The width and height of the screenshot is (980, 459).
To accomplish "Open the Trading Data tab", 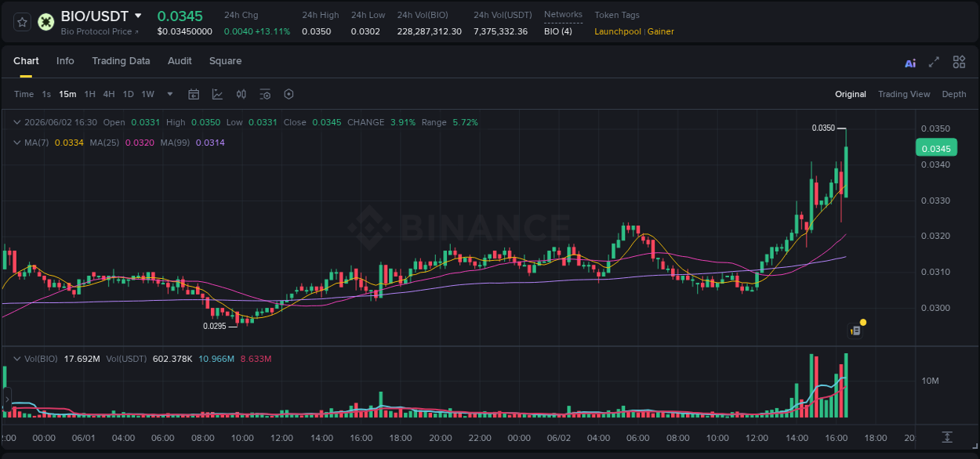I will coord(121,61).
